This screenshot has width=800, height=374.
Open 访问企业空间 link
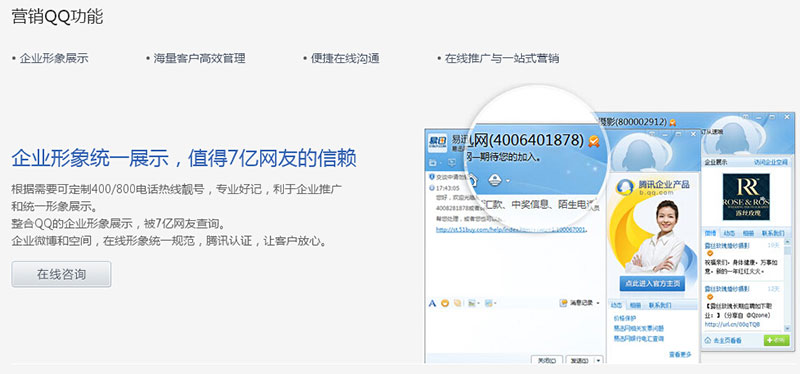point(771,162)
